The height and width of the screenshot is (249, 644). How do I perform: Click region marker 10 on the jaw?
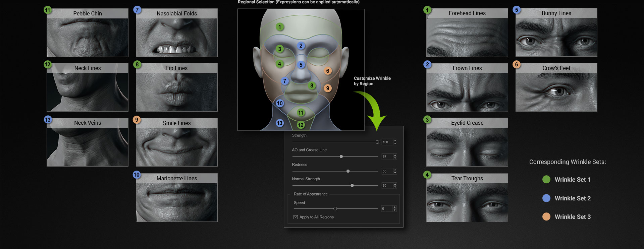click(x=280, y=103)
